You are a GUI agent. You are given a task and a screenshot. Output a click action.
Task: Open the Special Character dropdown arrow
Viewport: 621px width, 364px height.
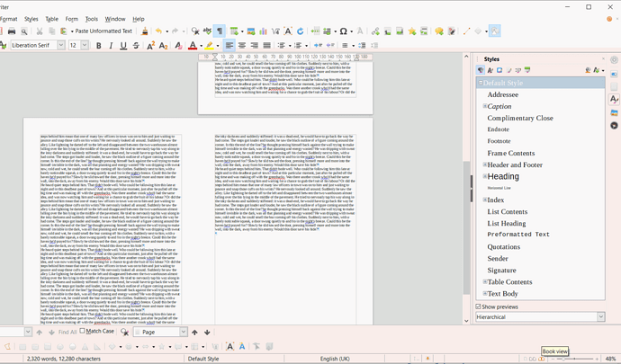click(352, 31)
